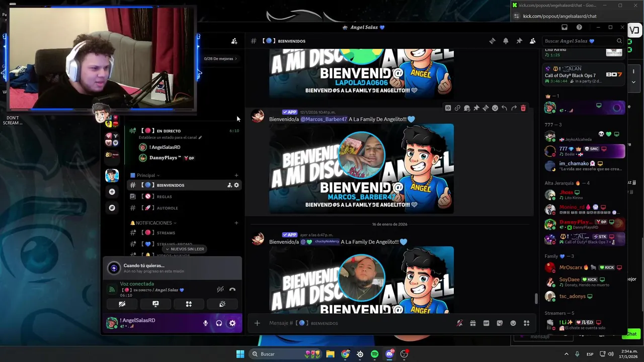Image resolution: width=644 pixels, height=362 pixels.
Task: Open the apps icon in message bar
Action: point(526,323)
